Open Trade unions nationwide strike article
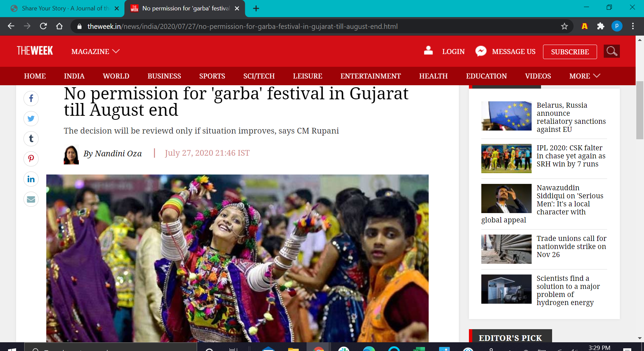The height and width of the screenshot is (351, 644). pyautogui.click(x=571, y=247)
